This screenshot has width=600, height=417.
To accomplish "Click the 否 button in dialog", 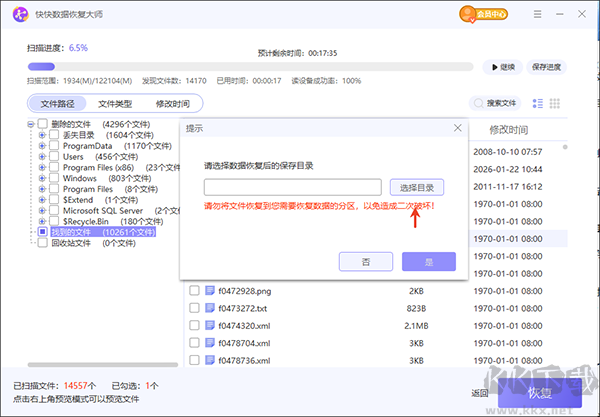I will coord(366,262).
